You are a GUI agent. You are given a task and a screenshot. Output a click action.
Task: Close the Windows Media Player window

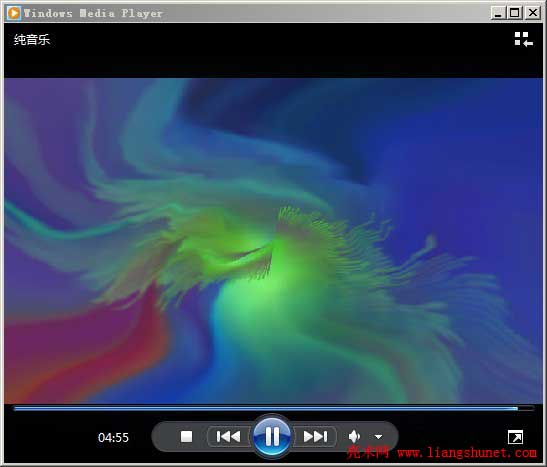click(x=533, y=13)
